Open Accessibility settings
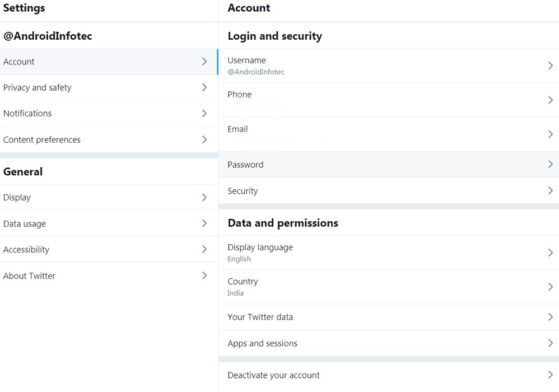559x392 pixels. point(109,249)
